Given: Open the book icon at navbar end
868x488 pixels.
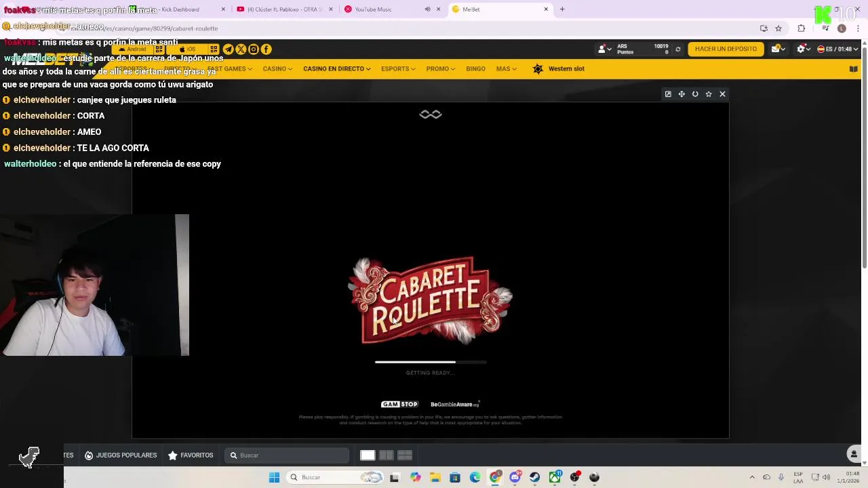Looking at the screenshot, I should tap(854, 68).
